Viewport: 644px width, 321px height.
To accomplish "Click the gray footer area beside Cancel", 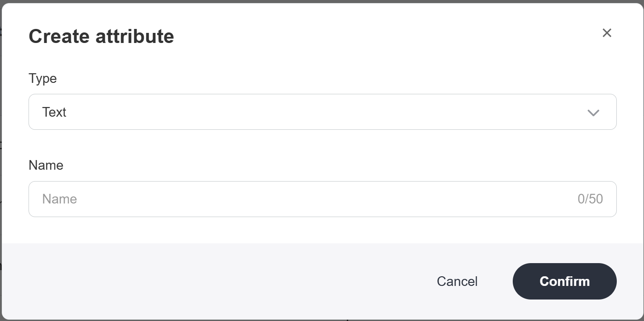I will point(219,281).
